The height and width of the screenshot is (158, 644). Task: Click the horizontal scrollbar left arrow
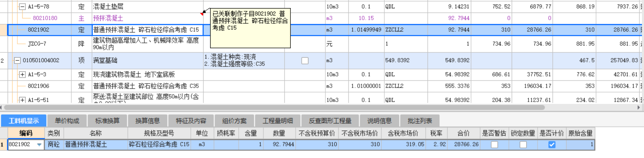(x=2, y=108)
